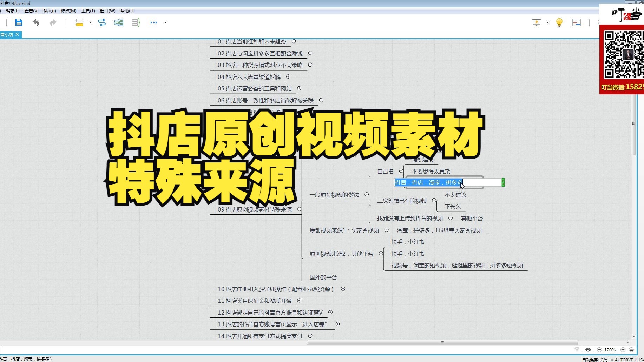Open the 工具(T) menu
This screenshot has width=644, height=362.
click(x=88, y=11)
